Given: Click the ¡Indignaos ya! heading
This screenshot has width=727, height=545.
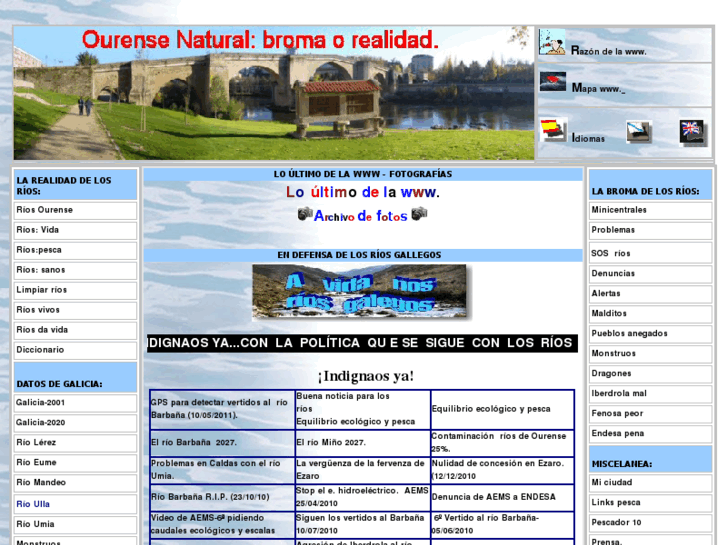Looking at the screenshot, I should click(366, 376).
